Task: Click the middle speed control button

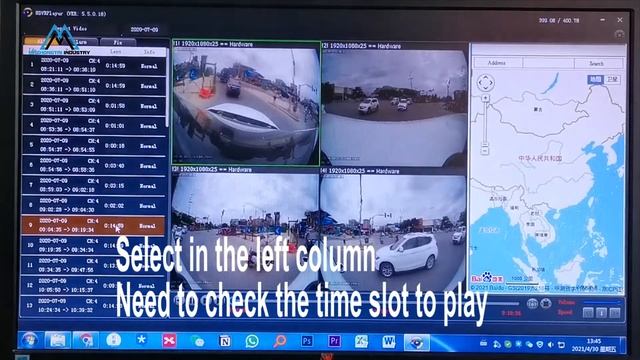Action: click(x=601, y=313)
